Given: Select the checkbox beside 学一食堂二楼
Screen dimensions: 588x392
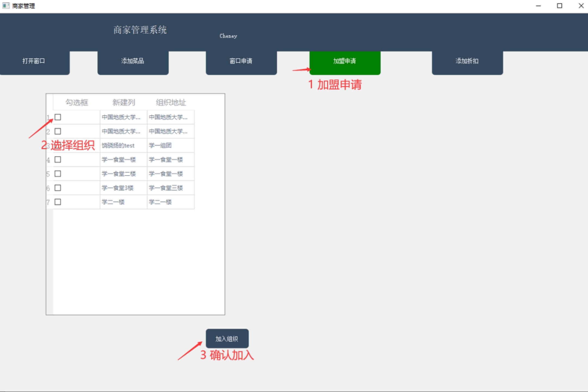Looking at the screenshot, I should point(58,174).
